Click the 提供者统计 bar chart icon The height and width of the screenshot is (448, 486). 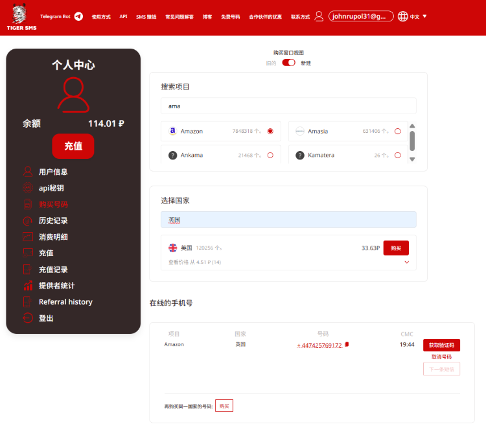click(28, 285)
